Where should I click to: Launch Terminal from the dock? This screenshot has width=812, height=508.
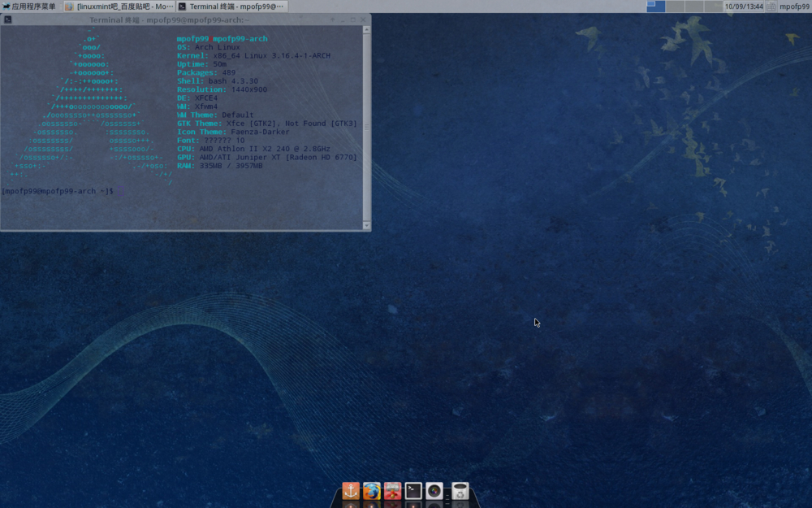[x=414, y=491]
